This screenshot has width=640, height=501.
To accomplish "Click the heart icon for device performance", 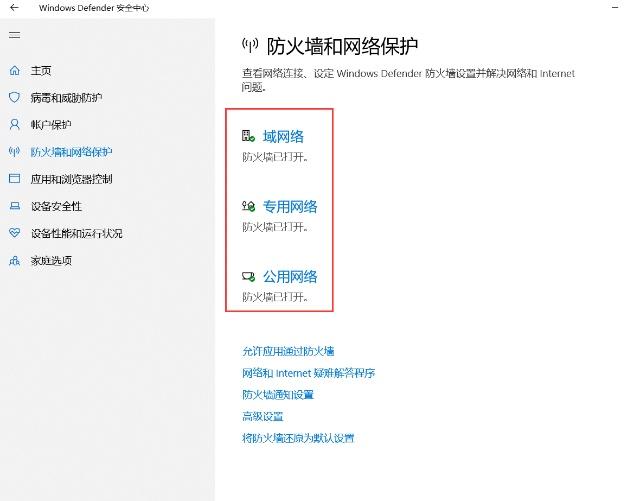I will tap(14, 233).
